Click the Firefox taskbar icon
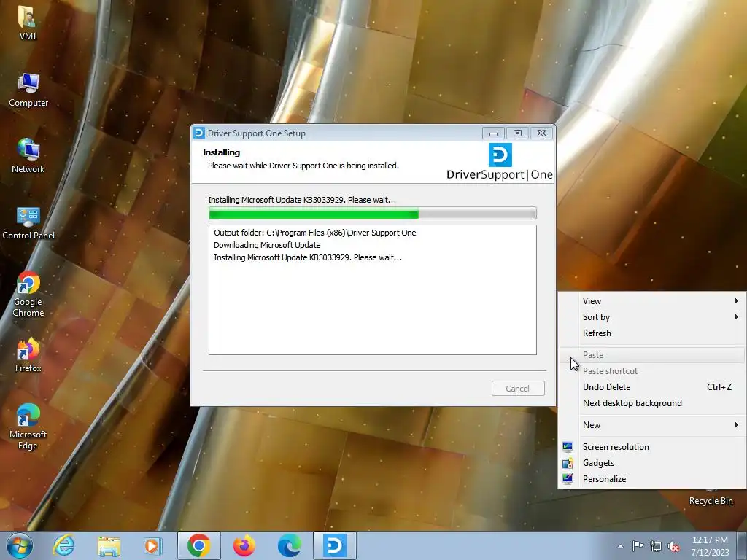 click(244, 545)
